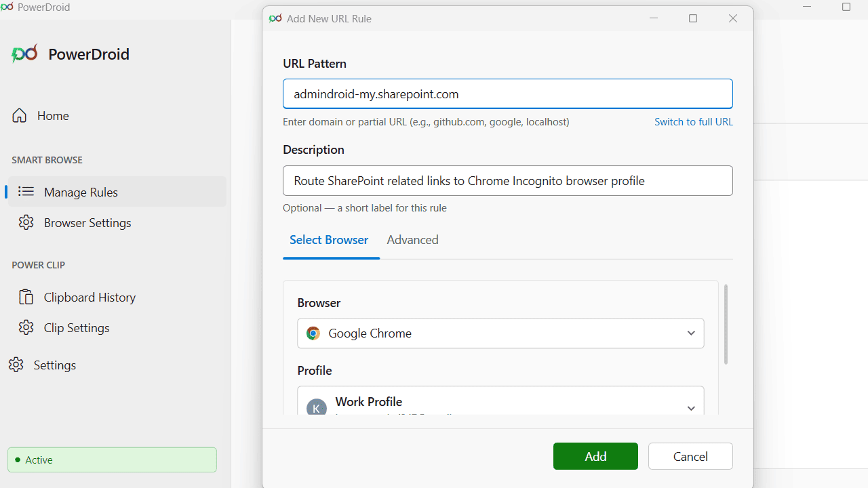Image resolution: width=868 pixels, height=488 pixels.
Task: Maximize the Add New URL Rule dialog
Action: click(x=693, y=18)
